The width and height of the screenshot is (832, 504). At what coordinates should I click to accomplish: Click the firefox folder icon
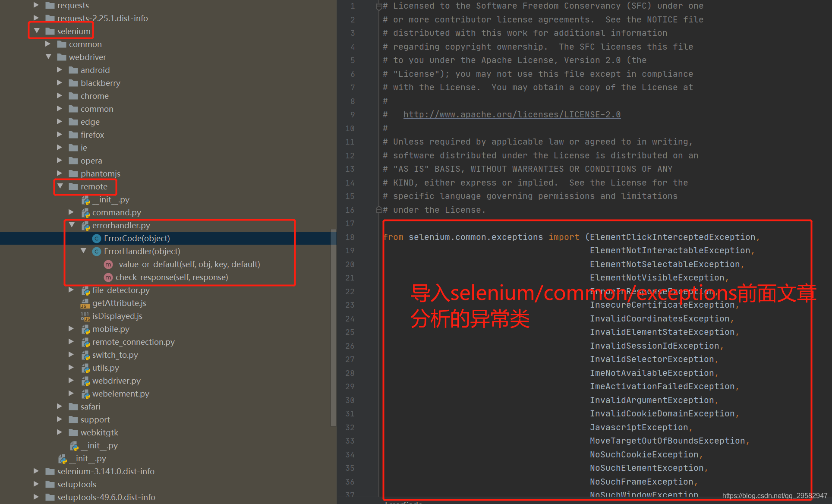click(x=73, y=135)
